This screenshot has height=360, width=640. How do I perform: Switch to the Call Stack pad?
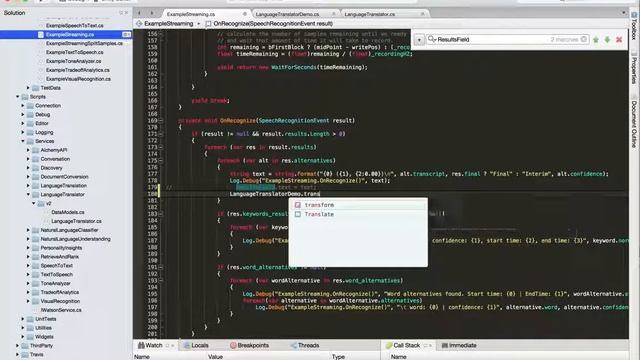[402, 345]
